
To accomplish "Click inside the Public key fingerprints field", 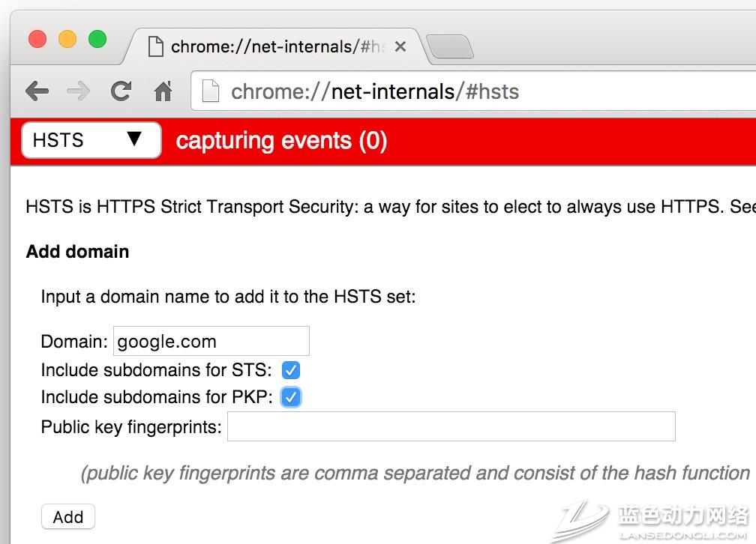I will point(451,426).
